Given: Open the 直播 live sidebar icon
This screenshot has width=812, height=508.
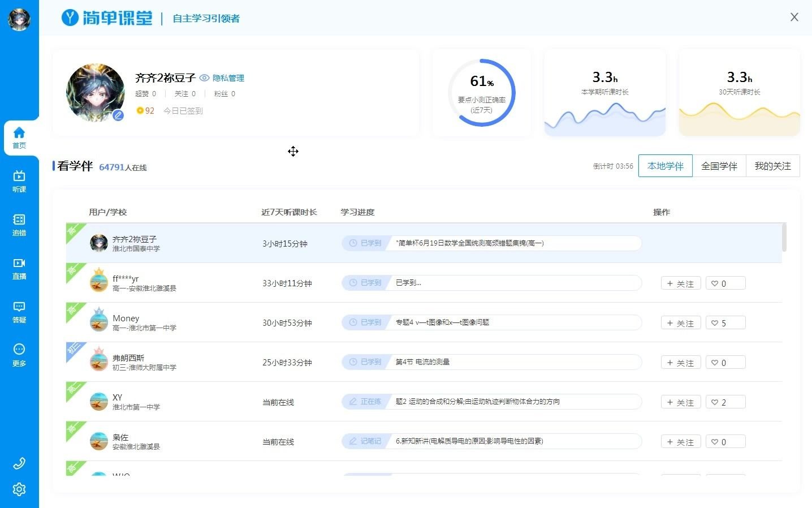Looking at the screenshot, I should click(19, 268).
